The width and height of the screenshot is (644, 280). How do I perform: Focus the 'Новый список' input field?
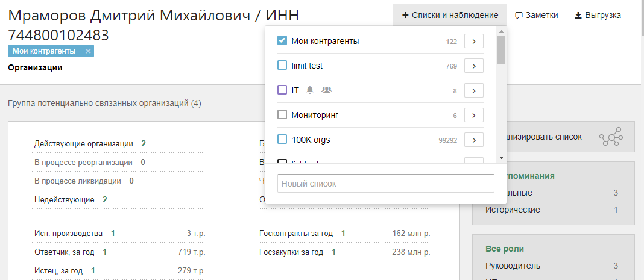click(385, 184)
